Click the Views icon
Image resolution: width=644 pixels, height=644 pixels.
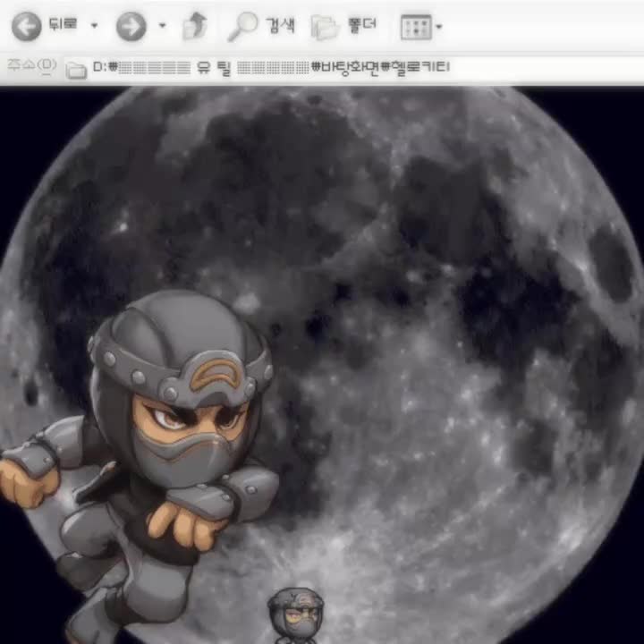coord(416,27)
